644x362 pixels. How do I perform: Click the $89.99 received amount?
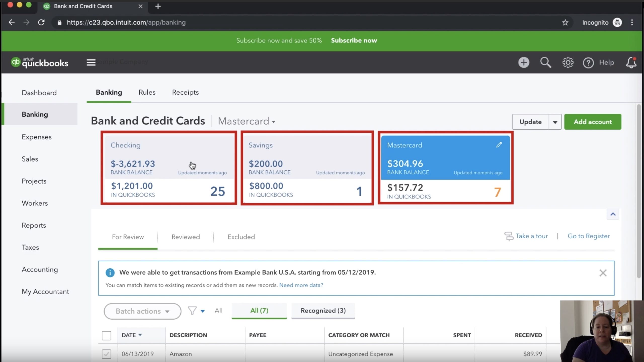coord(533,354)
